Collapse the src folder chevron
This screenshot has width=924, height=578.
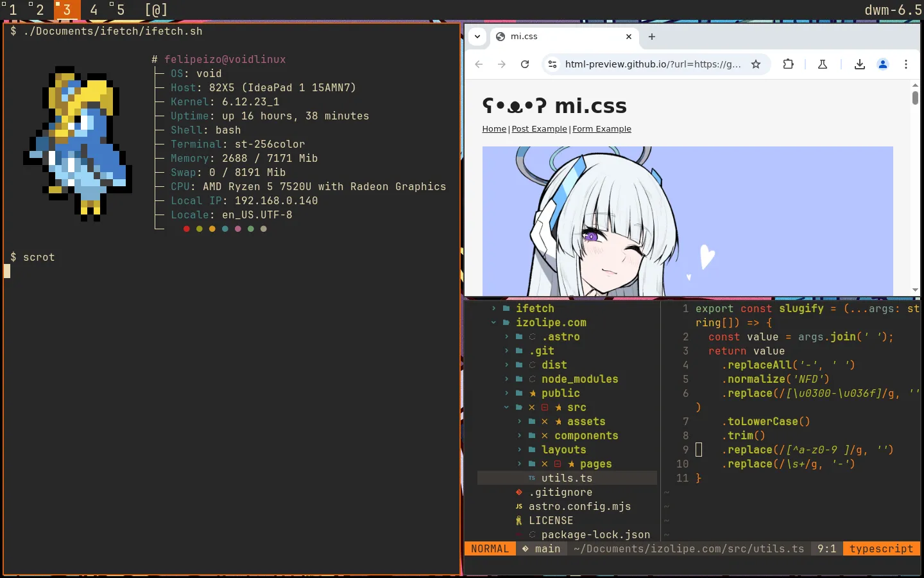(x=506, y=408)
